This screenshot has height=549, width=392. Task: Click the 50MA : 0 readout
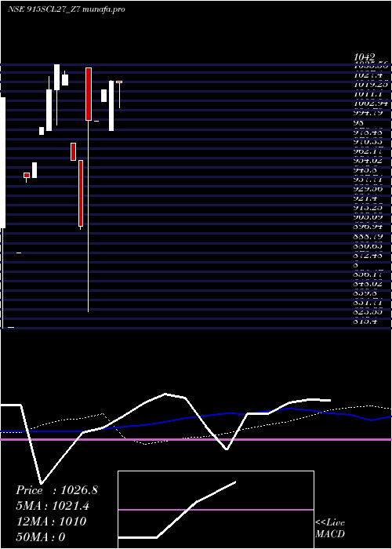click(42, 537)
